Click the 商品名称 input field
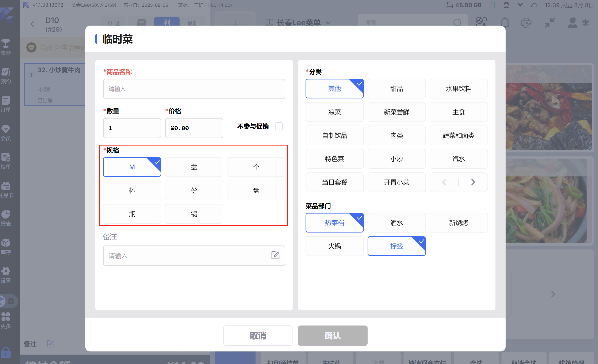The image size is (598, 364). pos(194,89)
